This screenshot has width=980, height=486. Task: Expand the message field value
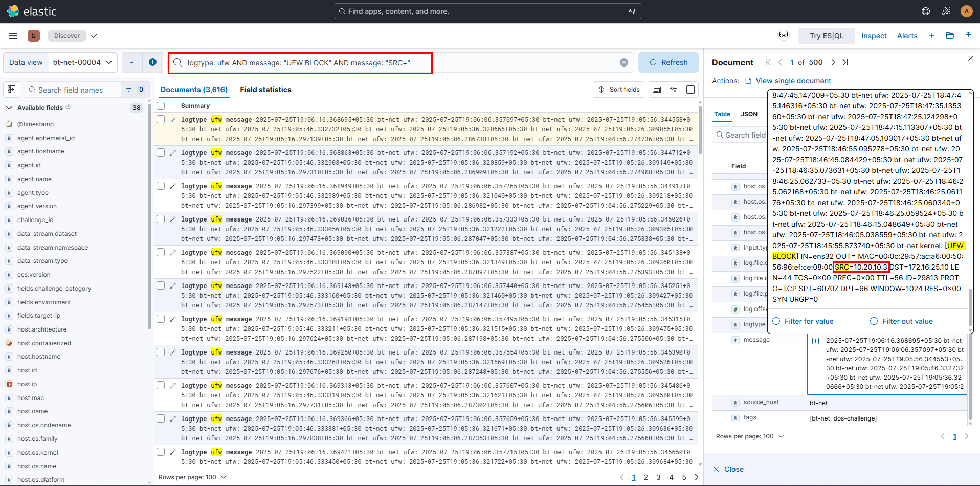[816, 341]
